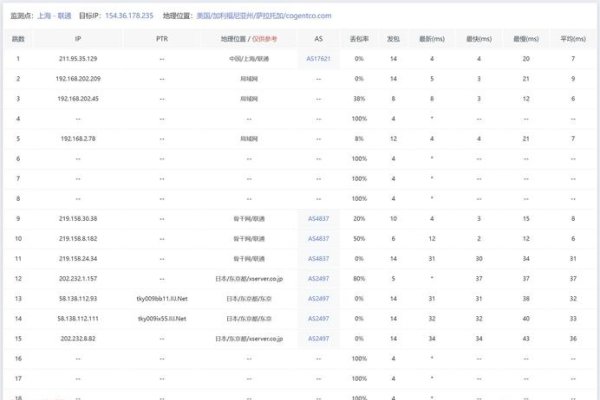This screenshot has width=600, height=400.
Task: Open the AS4837 link for 219.158.8.182
Action: tap(318, 238)
